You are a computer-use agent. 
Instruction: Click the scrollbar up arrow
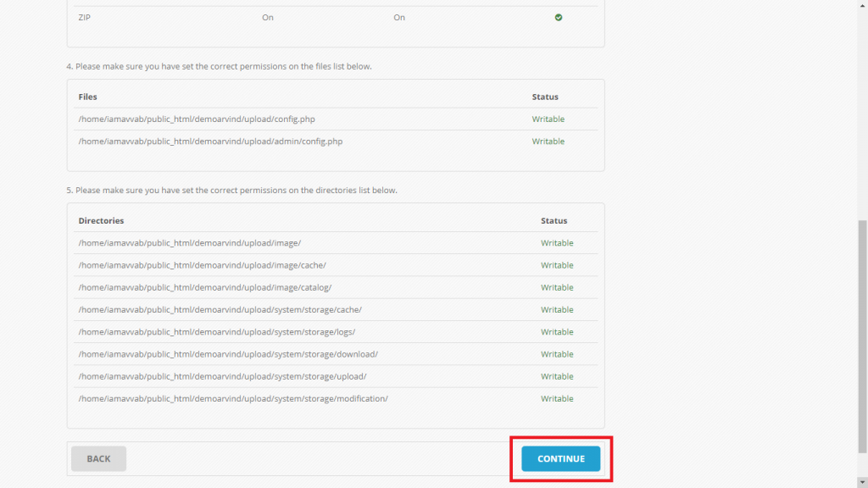pyautogui.click(x=862, y=4)
